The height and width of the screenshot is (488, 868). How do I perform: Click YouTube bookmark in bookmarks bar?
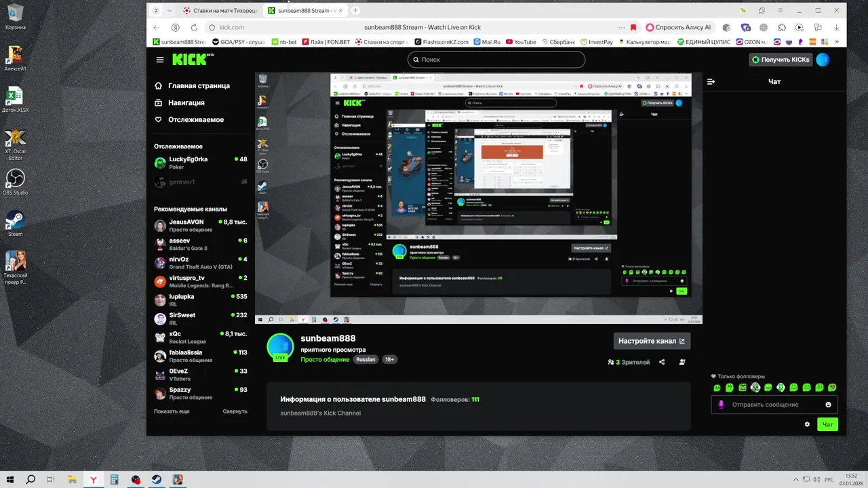pos(521,42)
